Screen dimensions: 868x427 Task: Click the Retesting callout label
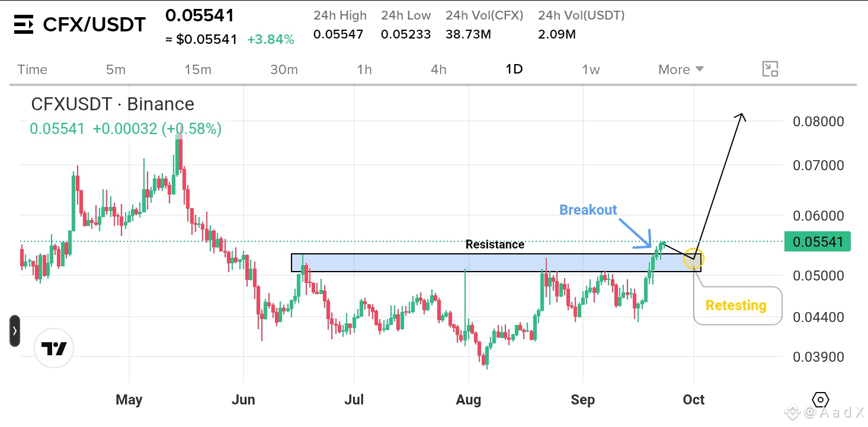click(x=736, y=305)
